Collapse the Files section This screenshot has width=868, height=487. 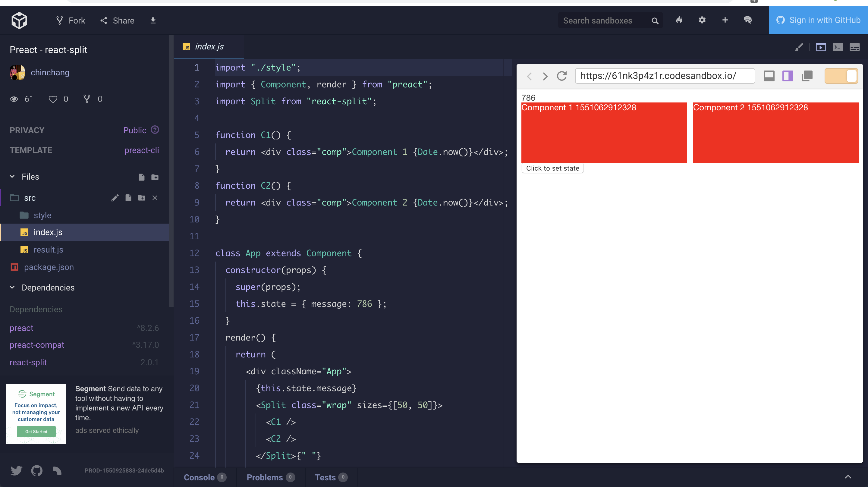tap(12, 176)
